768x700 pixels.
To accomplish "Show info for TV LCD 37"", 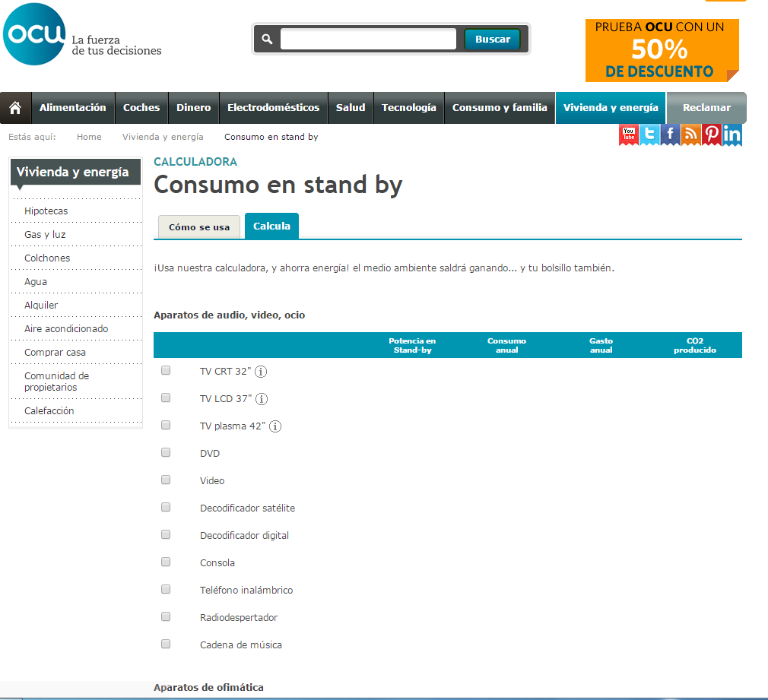I will (x=262, y=399).
